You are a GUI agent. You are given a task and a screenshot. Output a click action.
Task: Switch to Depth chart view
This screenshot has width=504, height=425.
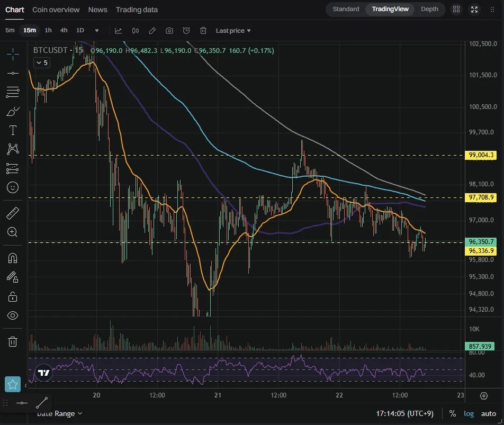point(429,9)
